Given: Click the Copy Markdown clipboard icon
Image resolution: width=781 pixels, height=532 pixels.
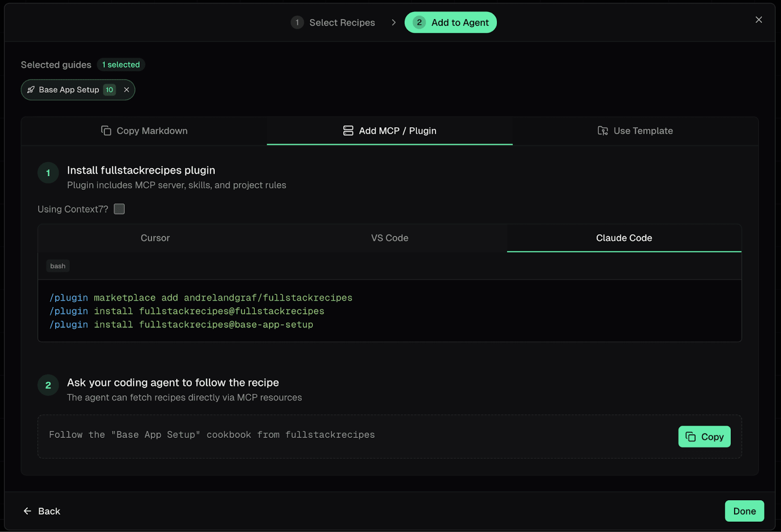Looking at the screenshot, I should (x=106, y=131).
